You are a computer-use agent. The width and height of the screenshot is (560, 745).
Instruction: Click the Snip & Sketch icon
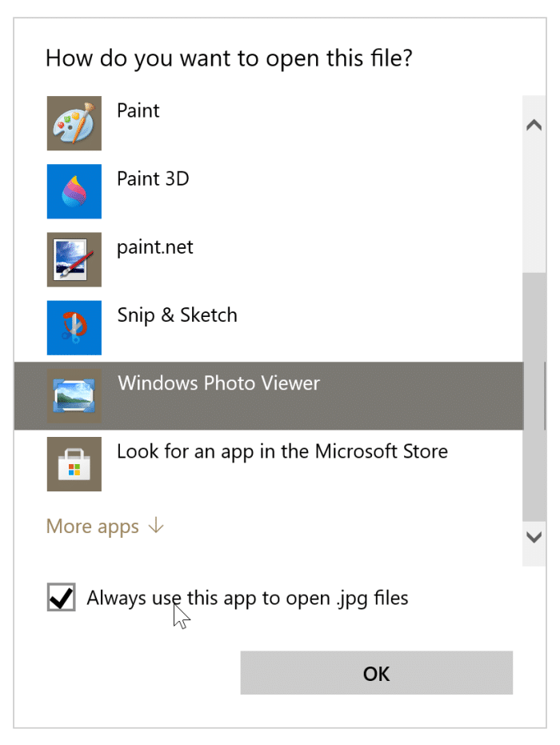coord(74,327)
